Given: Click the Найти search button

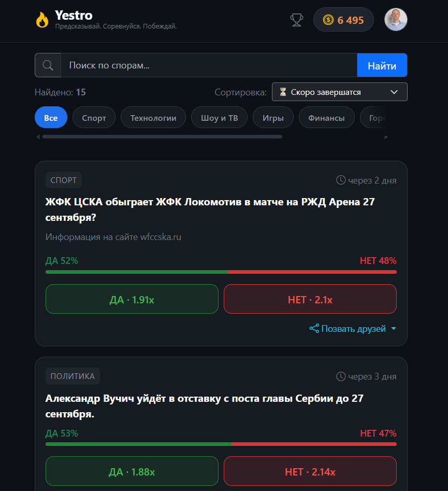Looking at the screenshot, I should tap(382, 65).
